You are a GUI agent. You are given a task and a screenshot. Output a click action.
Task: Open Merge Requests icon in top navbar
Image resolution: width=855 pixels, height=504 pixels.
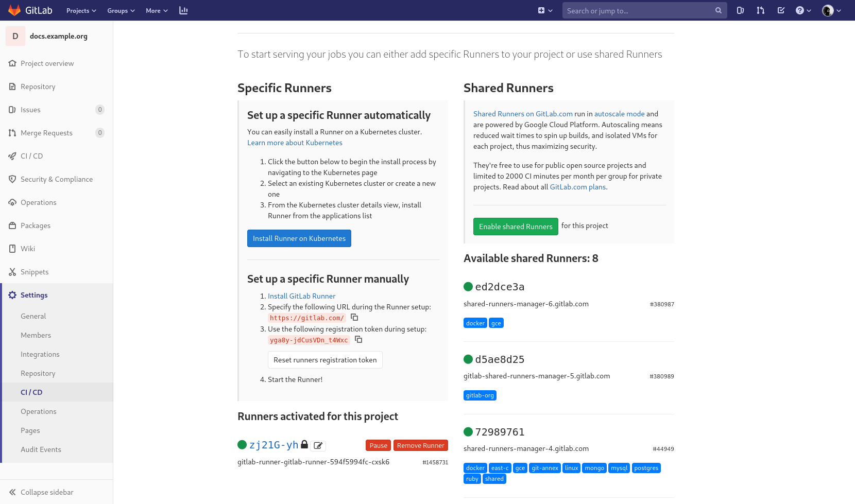761,10
